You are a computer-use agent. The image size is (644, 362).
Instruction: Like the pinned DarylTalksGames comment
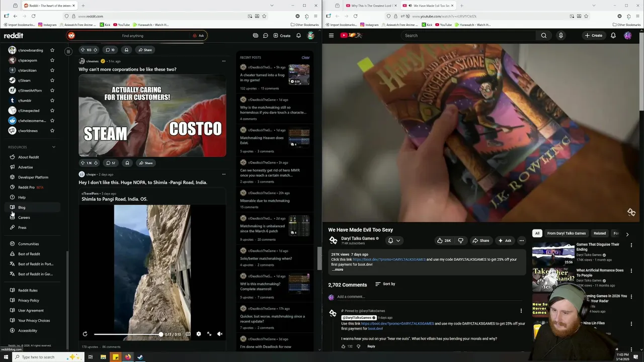343,346
